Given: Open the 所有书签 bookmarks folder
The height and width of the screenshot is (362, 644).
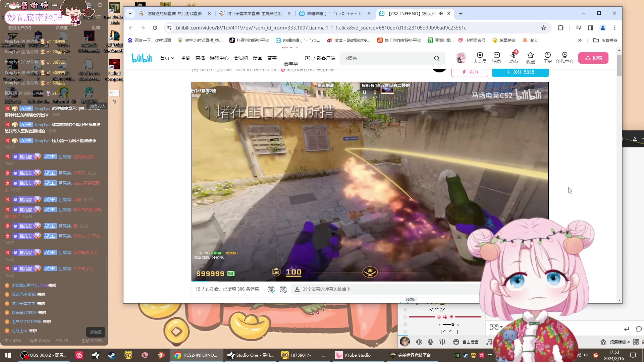Looking at the screenshot, I should click(605, 40).
